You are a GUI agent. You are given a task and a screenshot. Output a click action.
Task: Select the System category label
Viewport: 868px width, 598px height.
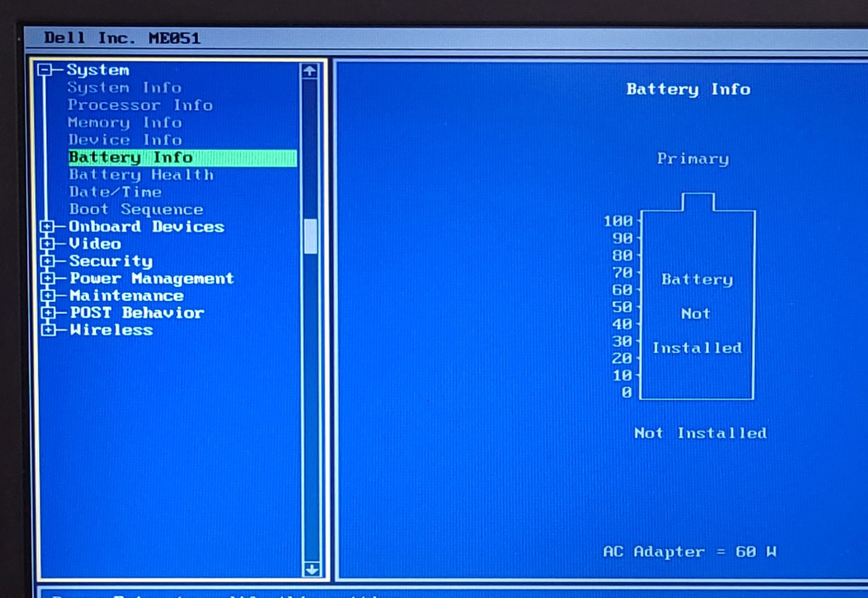(98, 70)
